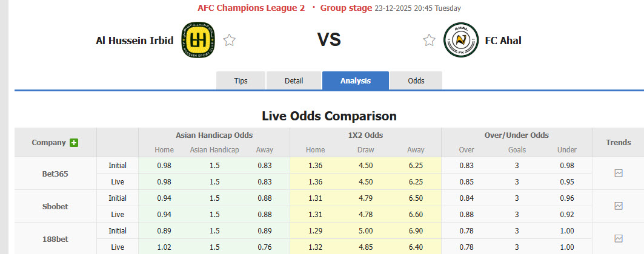The height and width of the screenshot is (254, 644).
Task: Click Bet365 initial 1X2 home odds 1.36
Action: pos(315,165)
